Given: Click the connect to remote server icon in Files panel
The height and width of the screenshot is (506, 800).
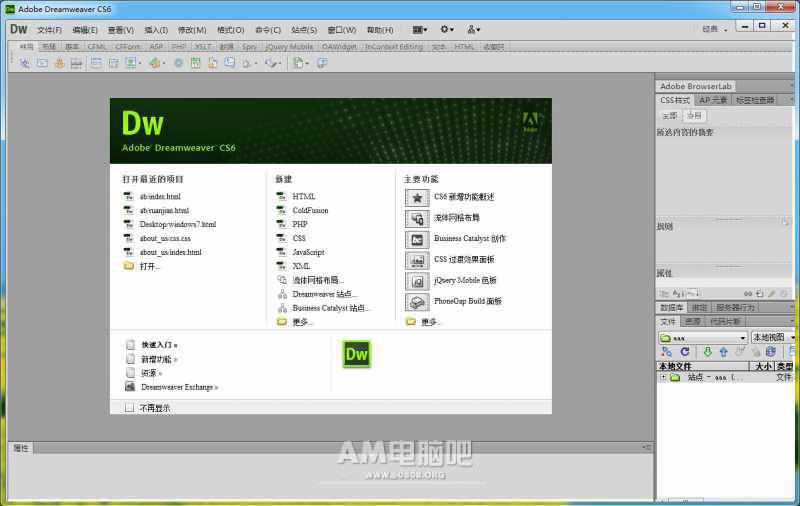Looking at the screenshot, I should [666, 351].
